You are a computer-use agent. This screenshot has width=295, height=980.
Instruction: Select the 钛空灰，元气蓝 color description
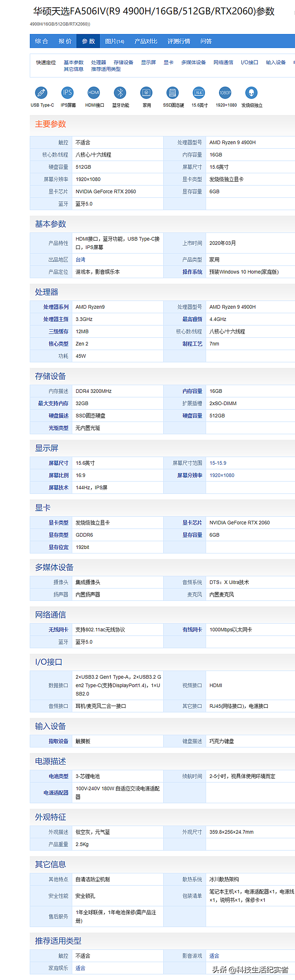[93, 832]
